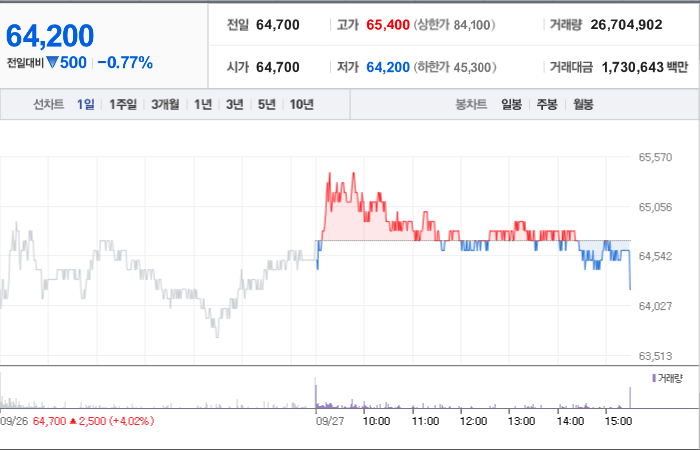Click the 거래량 legend marker
The image size is (700, 450).
[x=654, y=378]
